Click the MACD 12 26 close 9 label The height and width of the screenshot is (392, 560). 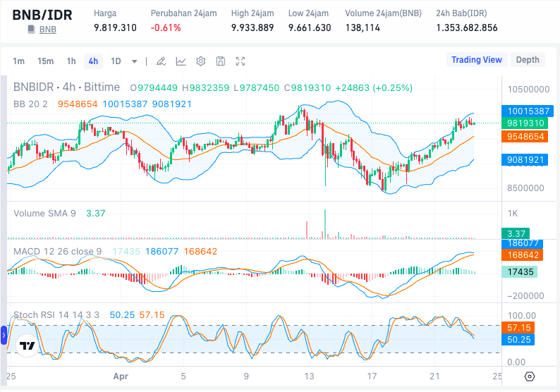(x=58, y=251)
